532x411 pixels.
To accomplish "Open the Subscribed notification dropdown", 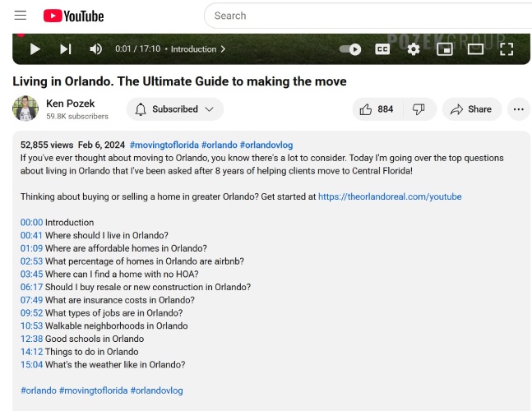I will coord(175,109).
